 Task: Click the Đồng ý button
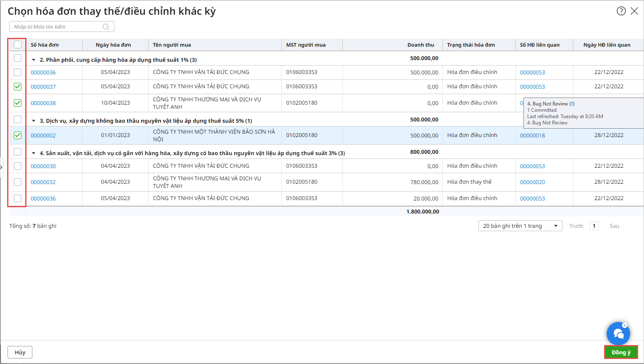(621, 352)
